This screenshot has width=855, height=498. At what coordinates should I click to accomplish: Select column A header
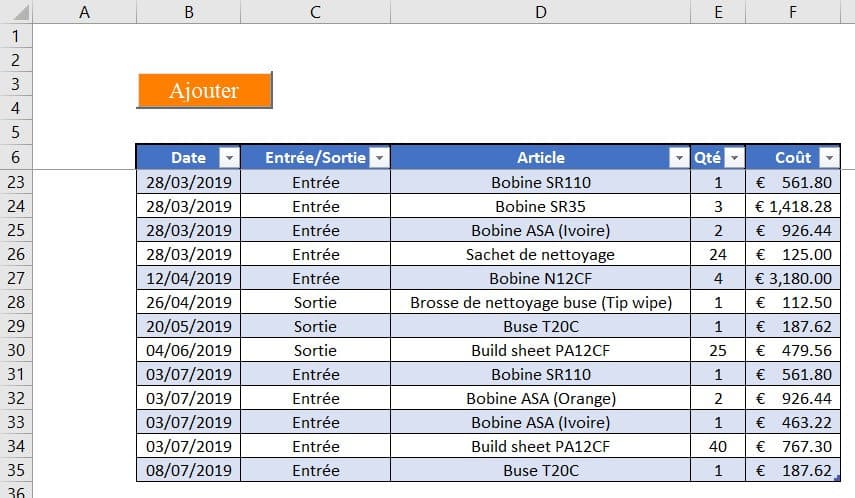(84, 12)
